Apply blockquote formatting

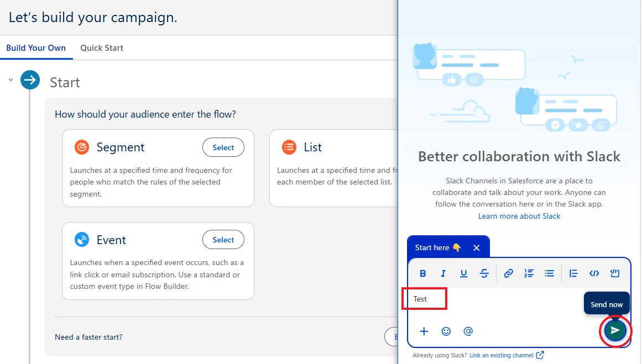pos(573,273)
